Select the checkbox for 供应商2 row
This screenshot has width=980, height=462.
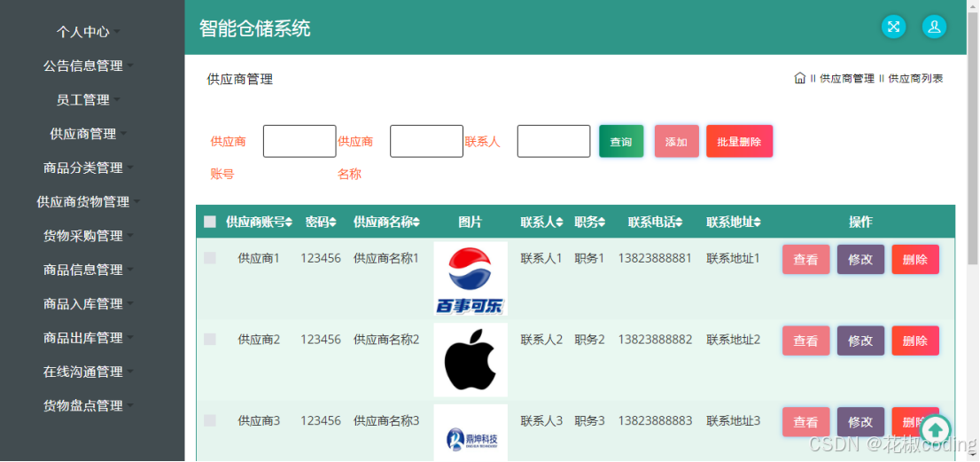210,339
